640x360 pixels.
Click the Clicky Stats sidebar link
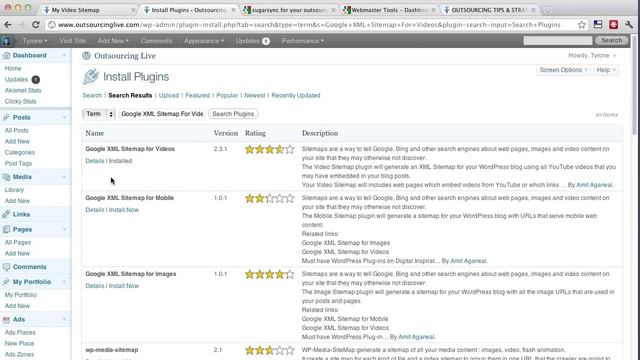click(x=20, y=102)
